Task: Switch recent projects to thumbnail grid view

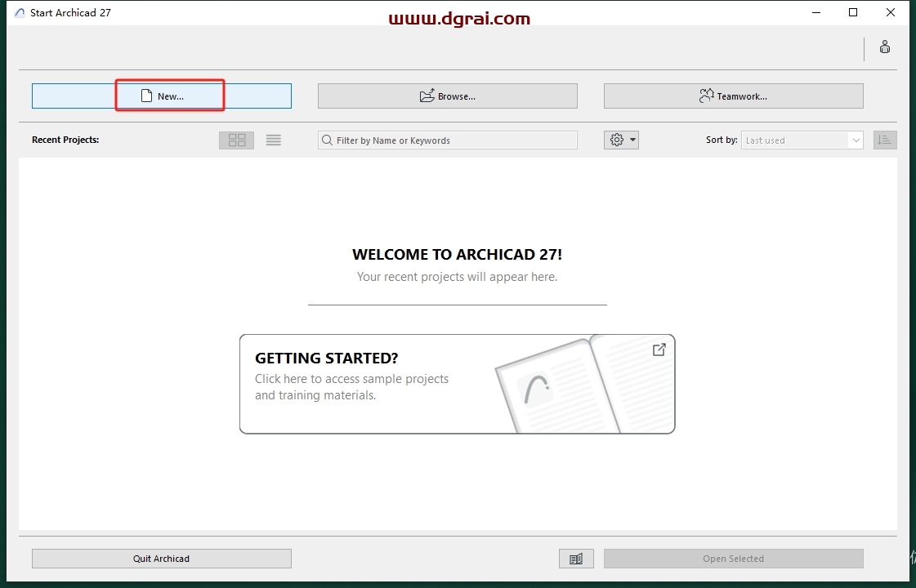Action: pos(236,140)
